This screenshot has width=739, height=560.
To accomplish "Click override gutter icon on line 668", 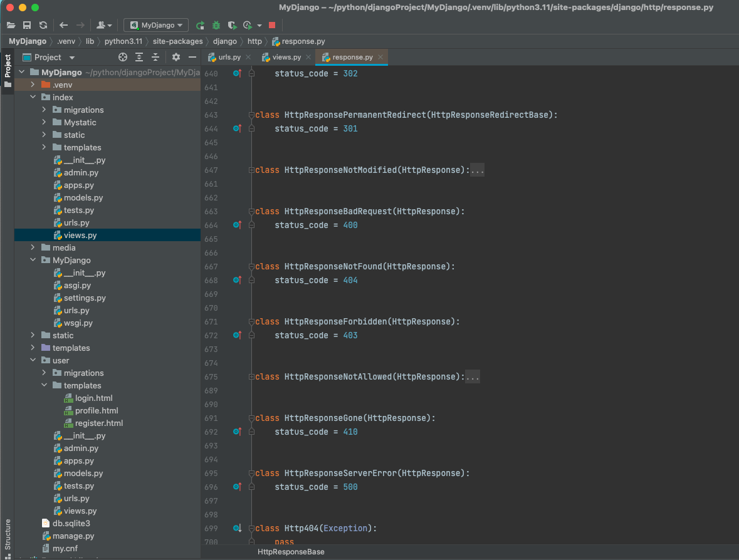I will pos(237,280).
